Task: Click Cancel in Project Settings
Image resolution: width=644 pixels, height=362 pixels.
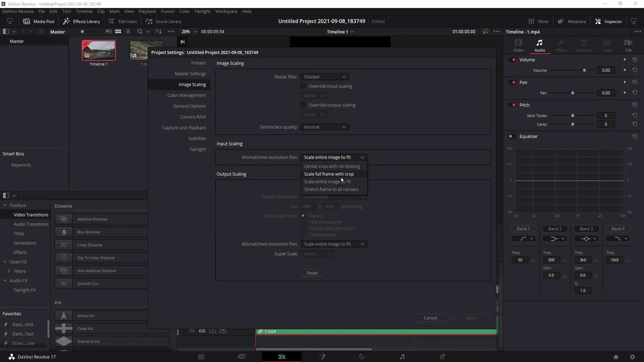Action: tap(430, 318)
